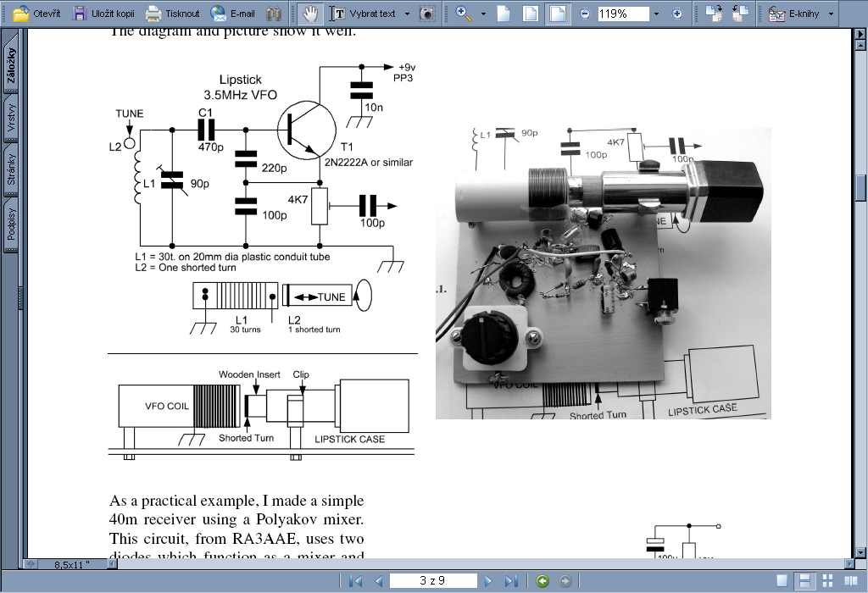Viewport: 868px width, 593px height.
Task: Switch to Facing pages layout
Action: coord(851,581)
